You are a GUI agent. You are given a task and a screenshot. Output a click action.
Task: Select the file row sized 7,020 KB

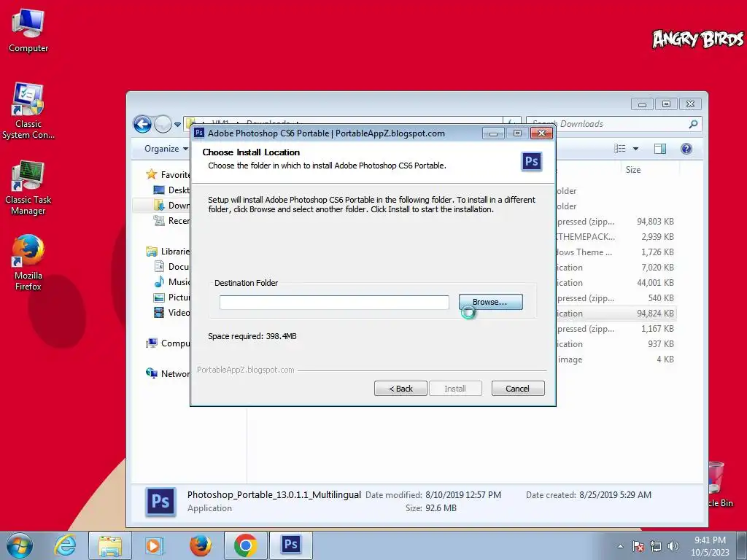616,267
